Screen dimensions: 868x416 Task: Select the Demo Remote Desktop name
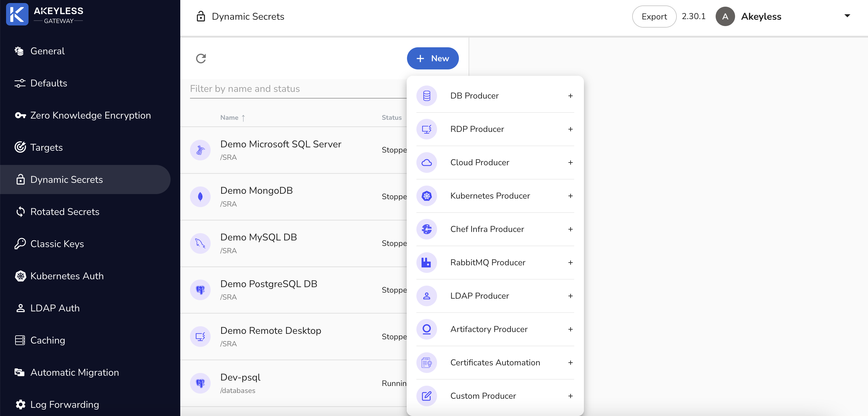tap(271, 330)
